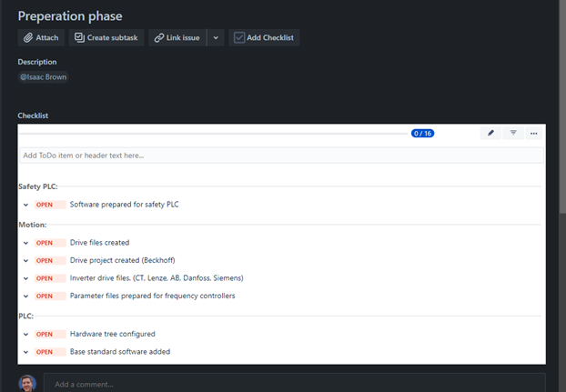Create a subtask with Create subtask button
The height and width of the screenshot is (392, 566).
pos(106,37)
